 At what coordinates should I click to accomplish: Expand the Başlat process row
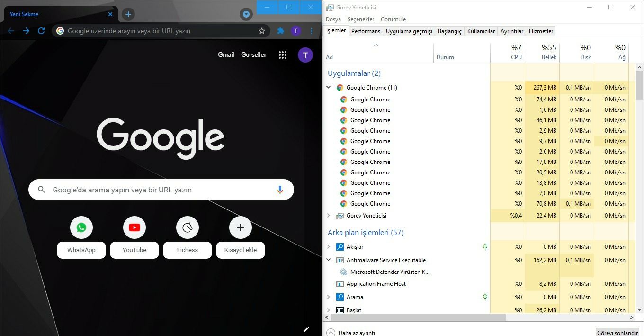pos(329,310)
